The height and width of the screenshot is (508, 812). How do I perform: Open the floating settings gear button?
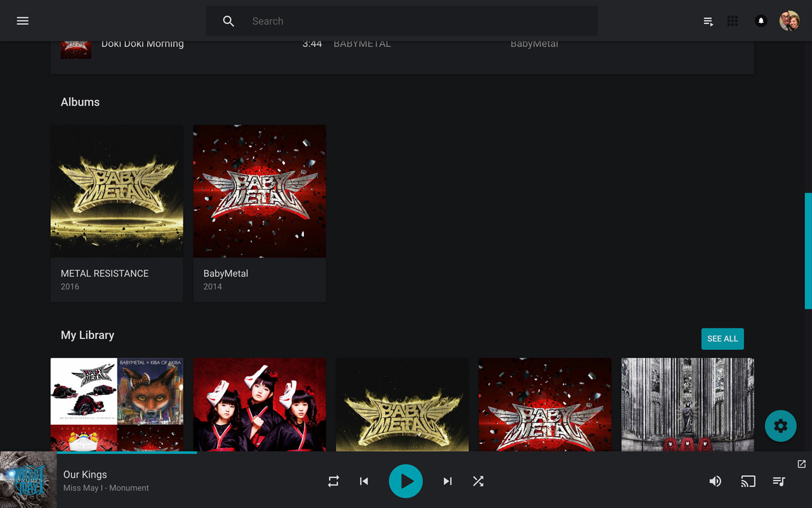[x=781, y=426]
